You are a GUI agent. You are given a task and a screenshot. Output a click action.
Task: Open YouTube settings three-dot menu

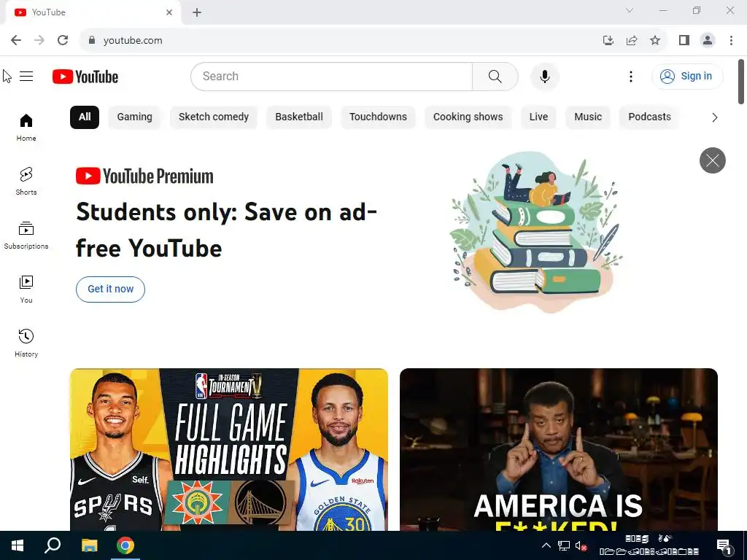click(631, 76)
